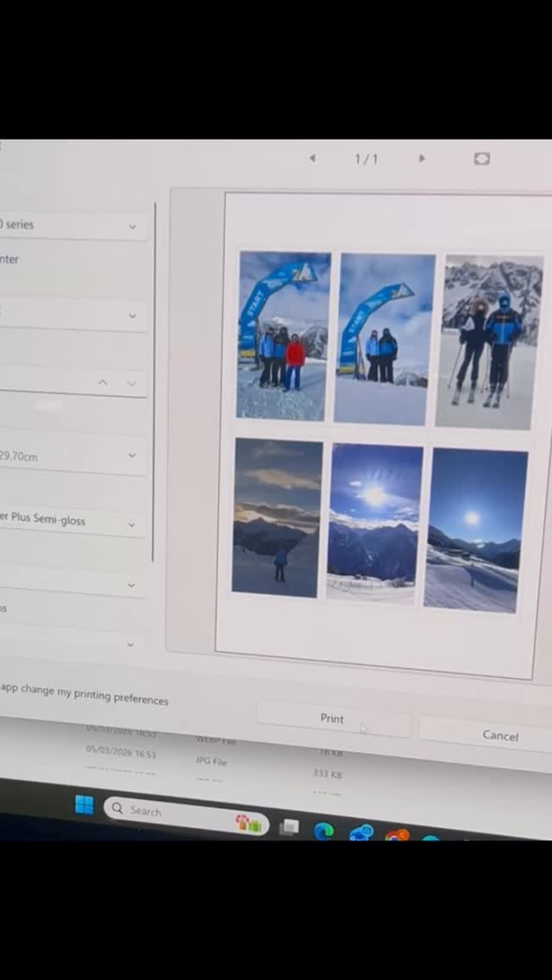Go to the next preview page arrow
This screenshot has height=980, width=552.
pyautogui.click(x=422, y=158)
